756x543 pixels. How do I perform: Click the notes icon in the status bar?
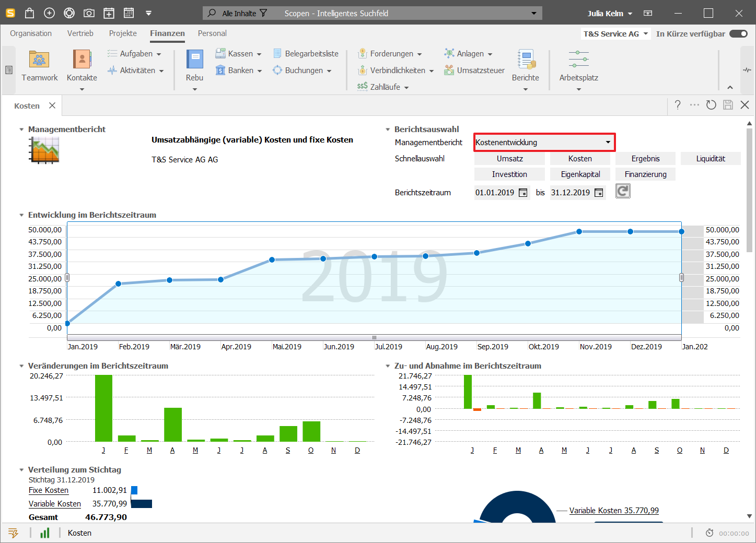14,533
